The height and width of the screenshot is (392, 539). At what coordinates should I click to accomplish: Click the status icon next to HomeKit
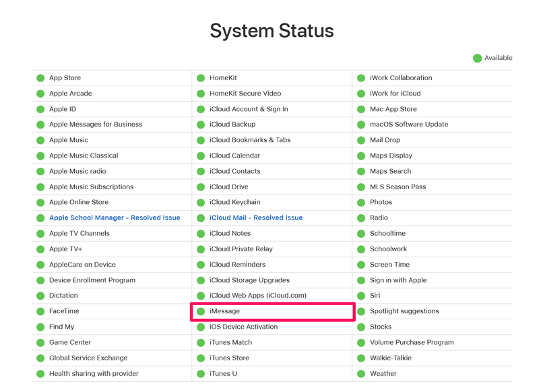click(201, 78)
